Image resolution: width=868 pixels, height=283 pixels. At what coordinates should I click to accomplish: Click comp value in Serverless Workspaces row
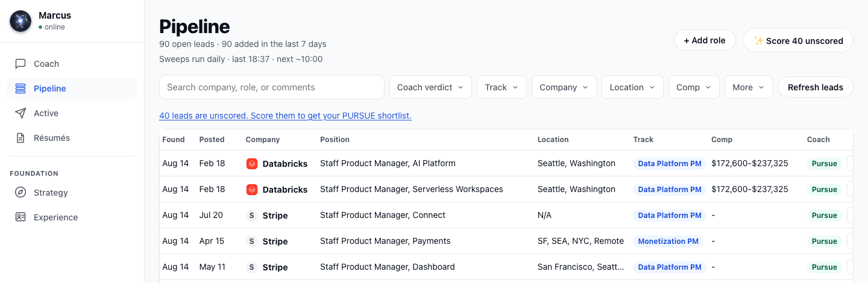[750, 189]
